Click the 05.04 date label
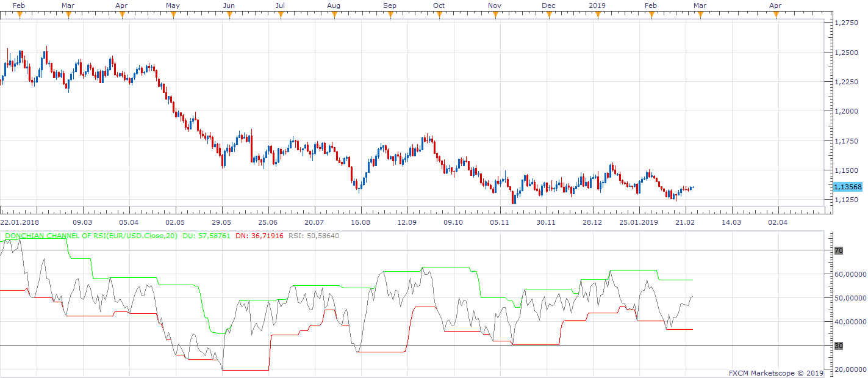This screenshot has width=868, height=378. click(129, 222)
